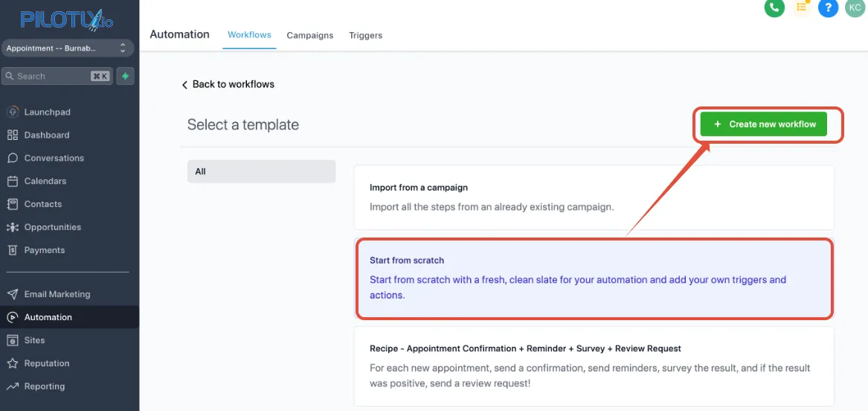Choose the Import from a campaign template
The image size is (868, 411).
[594, 197]
